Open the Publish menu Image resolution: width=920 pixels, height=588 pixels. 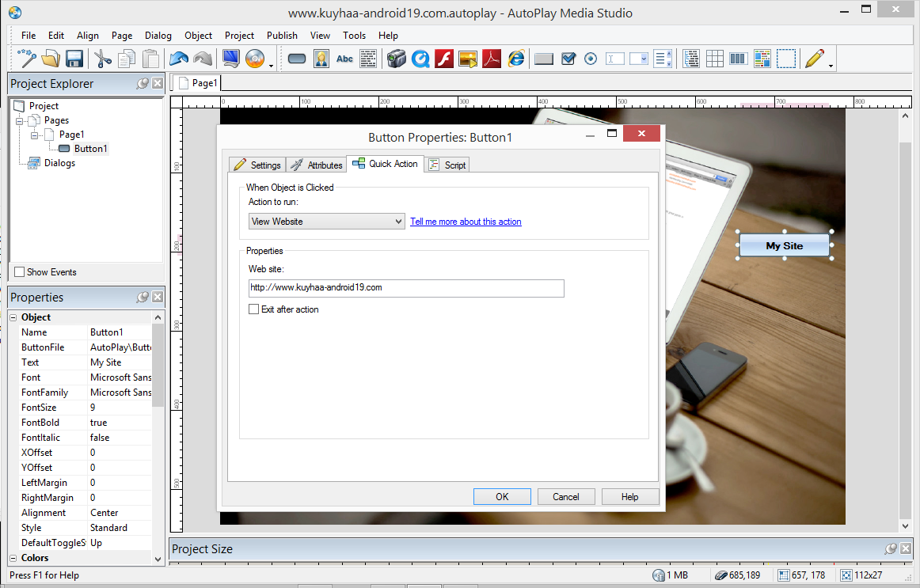[x=282, y=36]
